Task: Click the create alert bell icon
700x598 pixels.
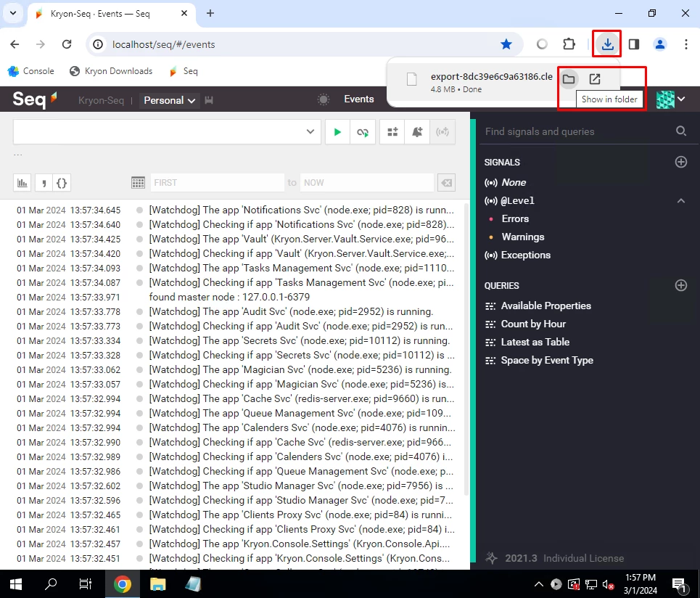Action: pyautogui.click(x=417, y=132)
